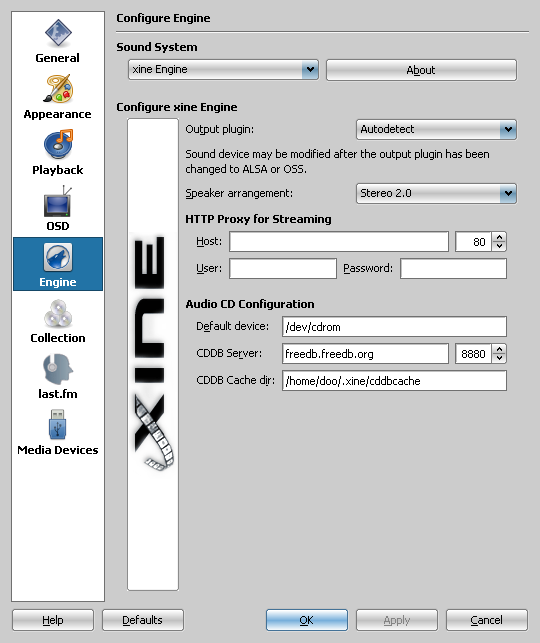Click the Default device /dev/cdrom field
Viewport: 540px width, 643px height.
click(x=394, y=327)
